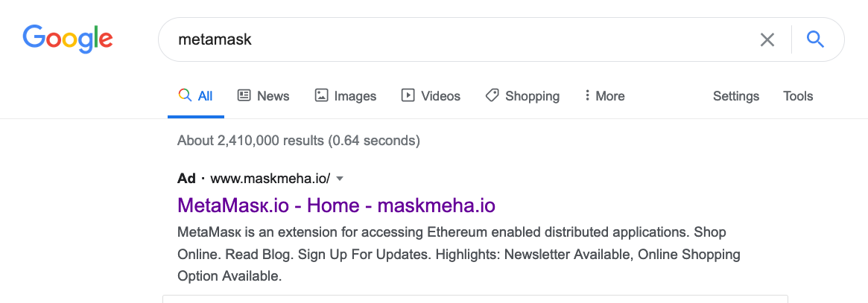Click the www.maskmeha.io/ ad URL
This screenshot has width=868, height=303.
tap(270, 179)
